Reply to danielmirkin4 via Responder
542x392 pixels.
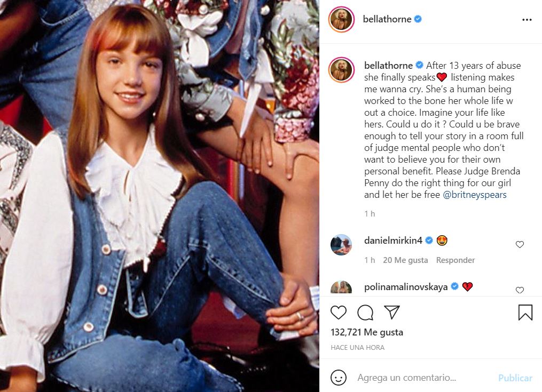pyautogui.click(x=455, y=260)
